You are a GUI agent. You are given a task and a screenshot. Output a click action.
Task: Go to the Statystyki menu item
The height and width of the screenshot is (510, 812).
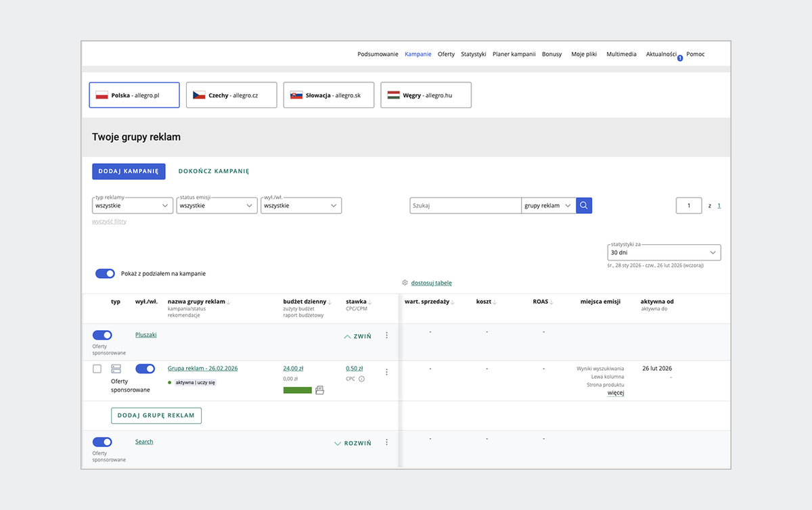(x=473, y=54)
